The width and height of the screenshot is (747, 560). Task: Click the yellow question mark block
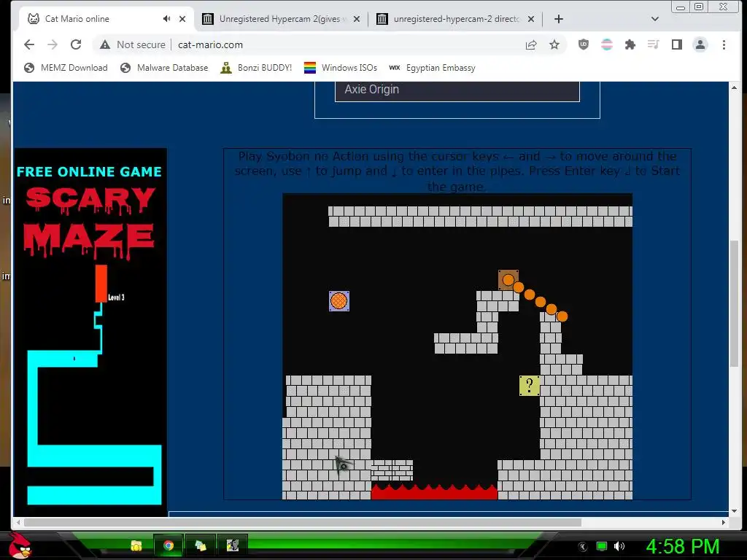tap(530, 386)
